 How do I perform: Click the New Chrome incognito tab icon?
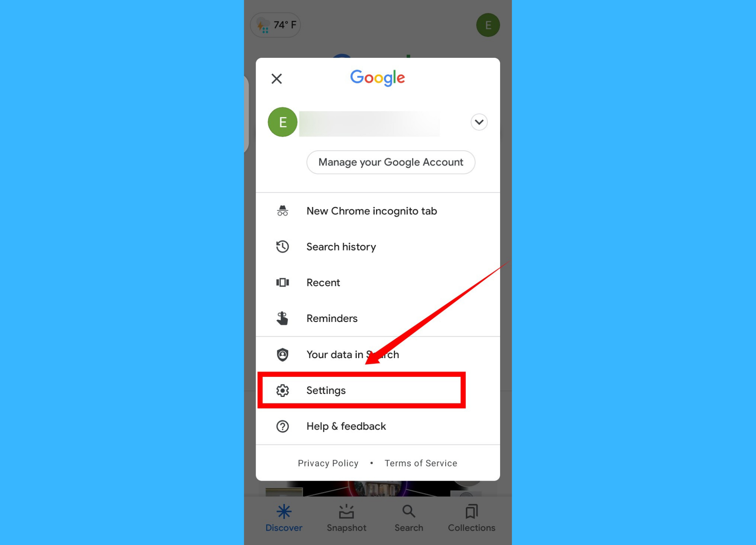click(x=282, y=210)
